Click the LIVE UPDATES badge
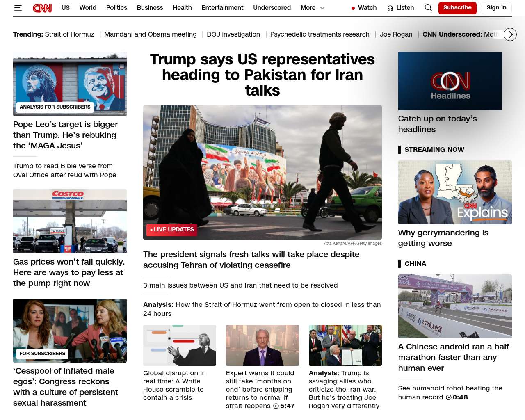525x420 pixels. point(172,230)
